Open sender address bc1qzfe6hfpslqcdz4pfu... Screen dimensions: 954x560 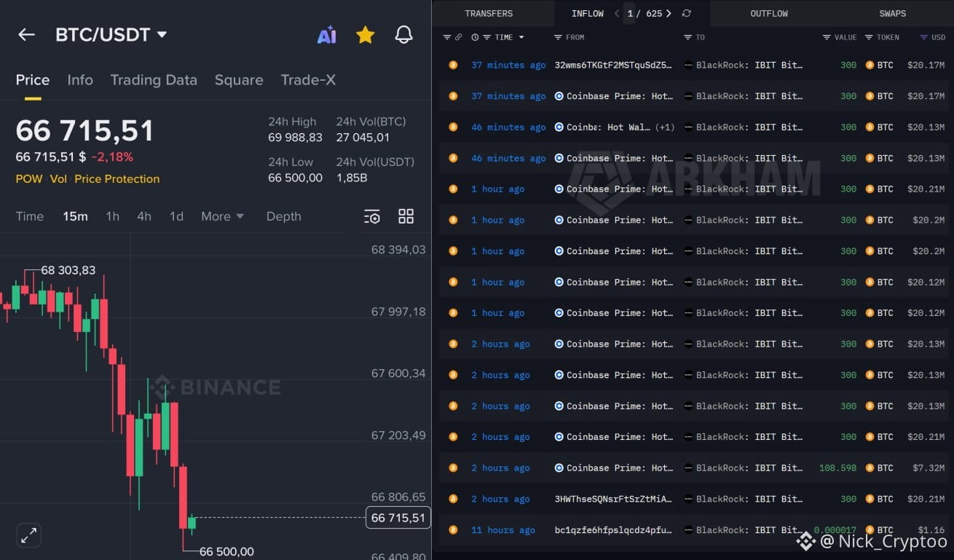pos(614,530)
